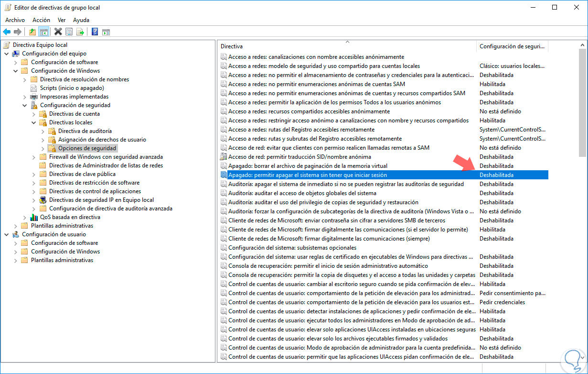This screenshot has height=374, width=588.
Task: Click the Forward arrow toolbar icon
Action: pos(18,32)
